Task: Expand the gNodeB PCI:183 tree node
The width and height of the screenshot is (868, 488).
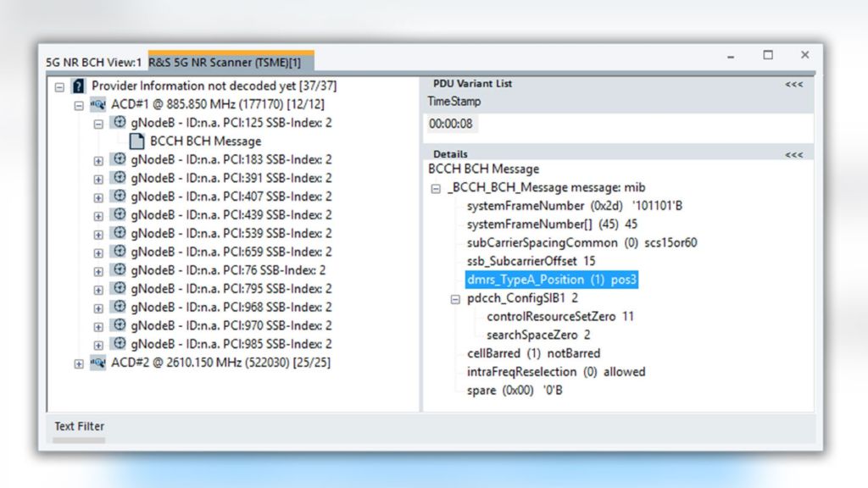Action: [98, 160]
